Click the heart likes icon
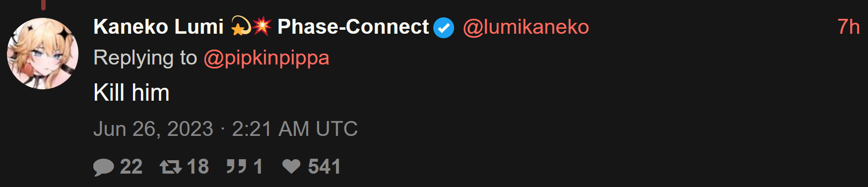The height and width of the screenshot is (187, 868). [x=291, y=167]
